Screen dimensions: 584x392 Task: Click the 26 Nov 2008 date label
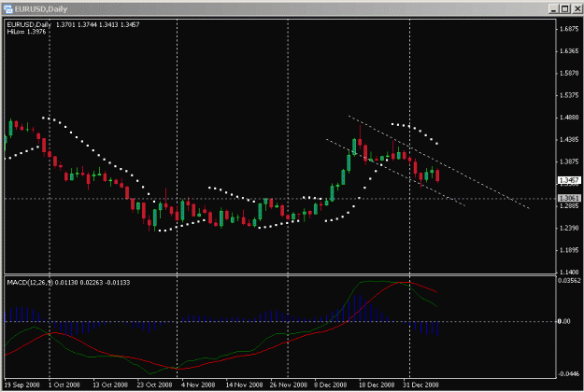coord(289,385)
